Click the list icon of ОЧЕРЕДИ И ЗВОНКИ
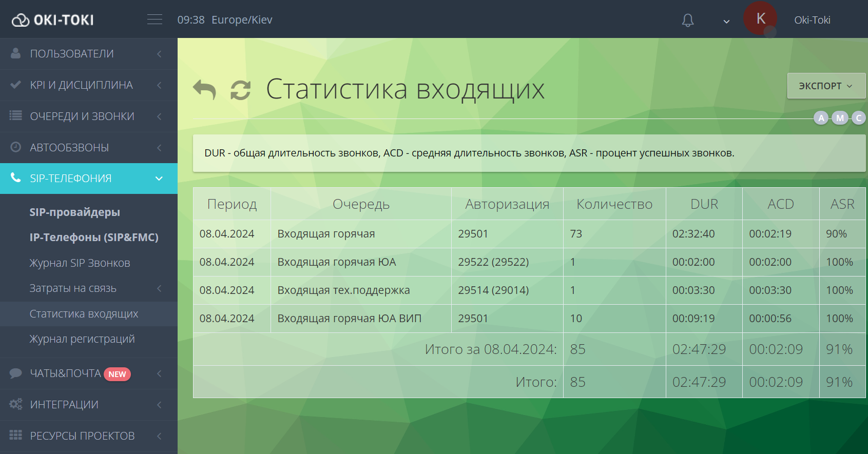868x454 pixels. [x=16, y=116]
